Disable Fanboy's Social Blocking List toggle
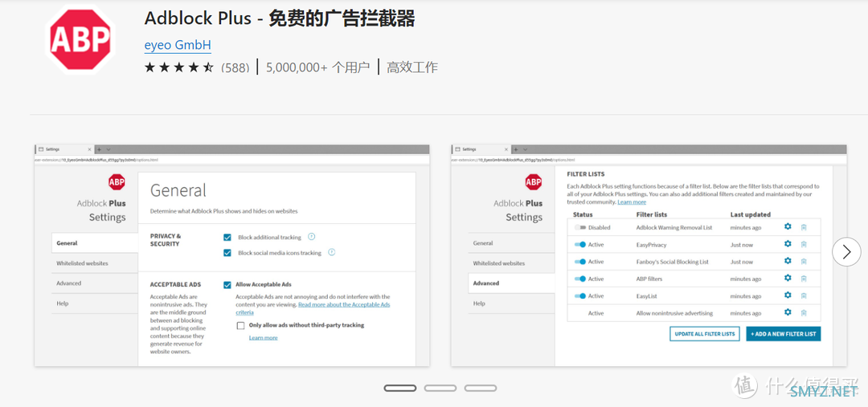 click(579, 262)
